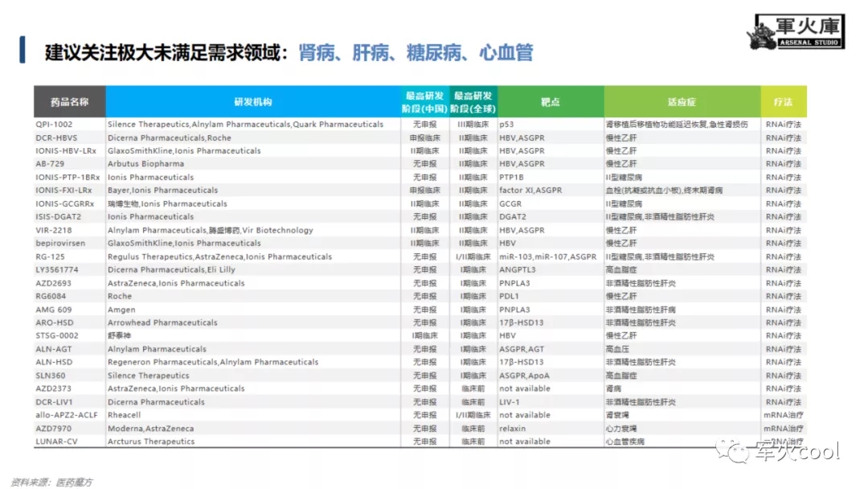The width and height of the screenshot is (868, 489).
Task: Click the source note 资料来源：医药魔方
Action: [x=52, y=483]
